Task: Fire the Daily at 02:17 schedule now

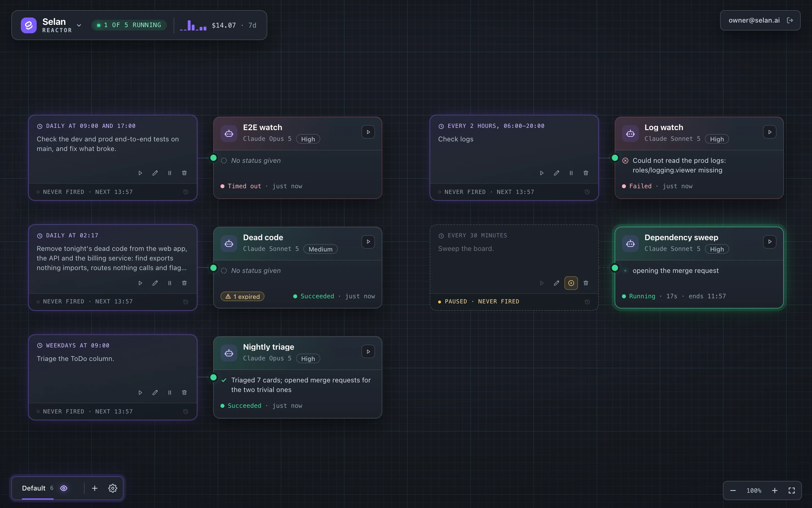Action: pos(140,283)
